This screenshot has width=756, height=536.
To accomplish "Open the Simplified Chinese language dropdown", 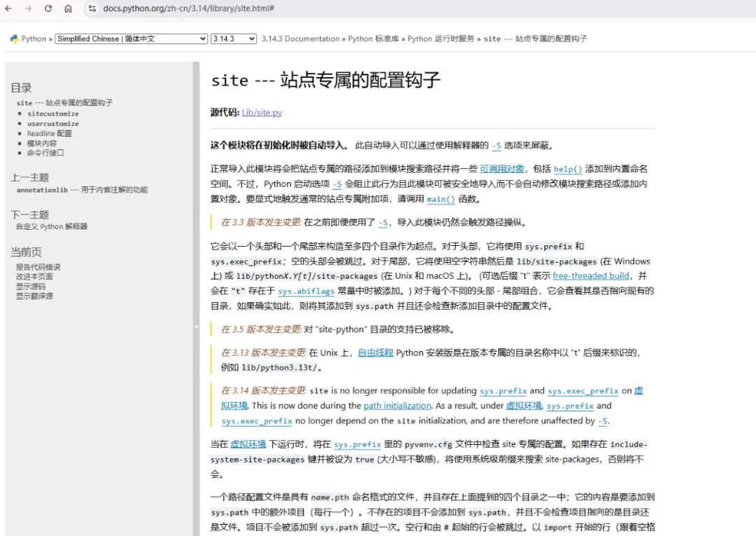I will tap(132, 39).
